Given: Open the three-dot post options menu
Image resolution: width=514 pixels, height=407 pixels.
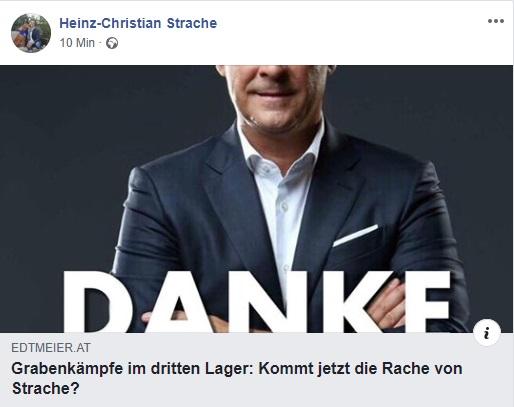Looking at the screenshot, I should coord(496,21).
